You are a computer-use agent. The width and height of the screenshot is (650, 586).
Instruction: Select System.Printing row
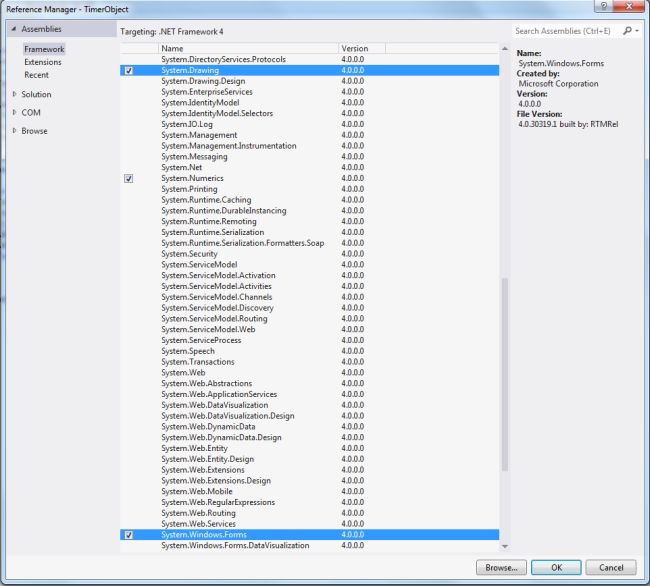pos(310,189)
